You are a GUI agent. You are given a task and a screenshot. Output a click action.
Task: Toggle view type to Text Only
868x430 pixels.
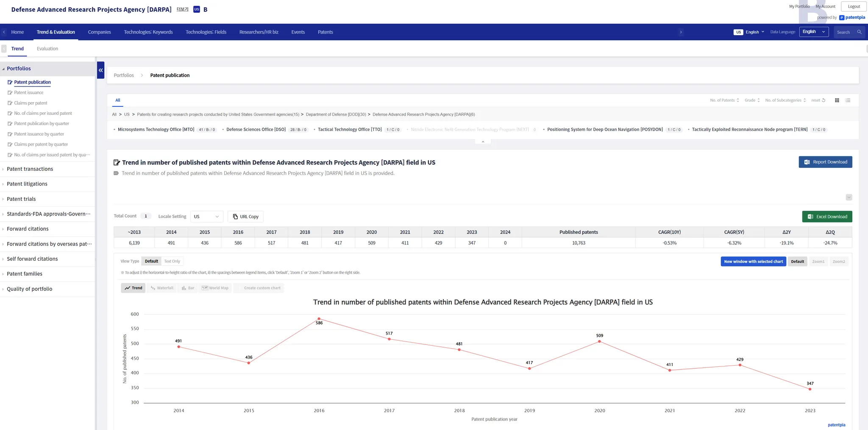point(172,261)
